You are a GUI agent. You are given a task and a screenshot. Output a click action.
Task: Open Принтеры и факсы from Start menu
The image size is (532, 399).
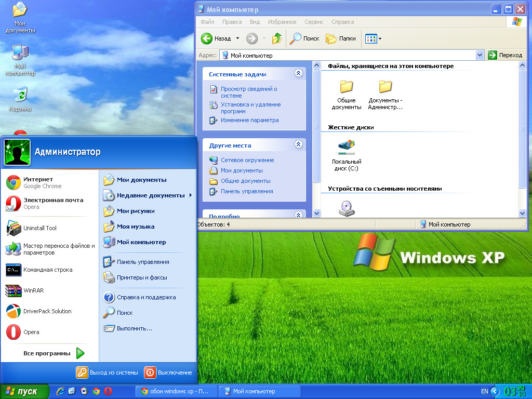point(148,277)
